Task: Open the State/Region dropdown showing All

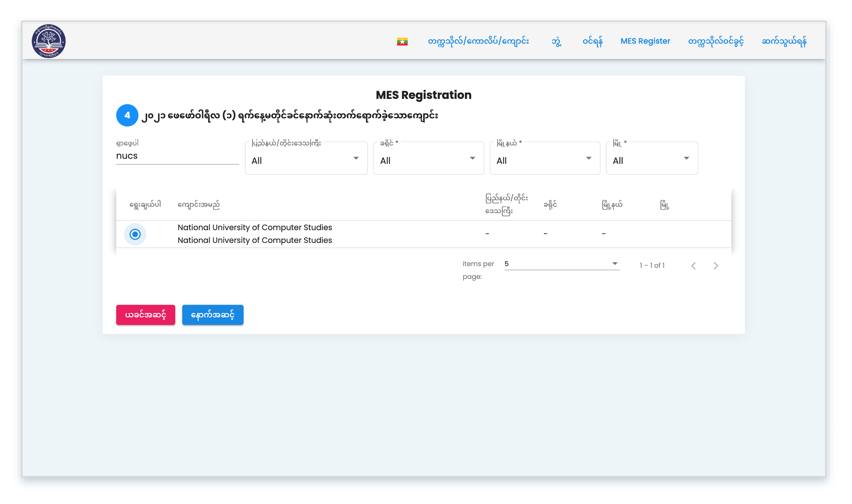Action: click(x=306, y=158)
